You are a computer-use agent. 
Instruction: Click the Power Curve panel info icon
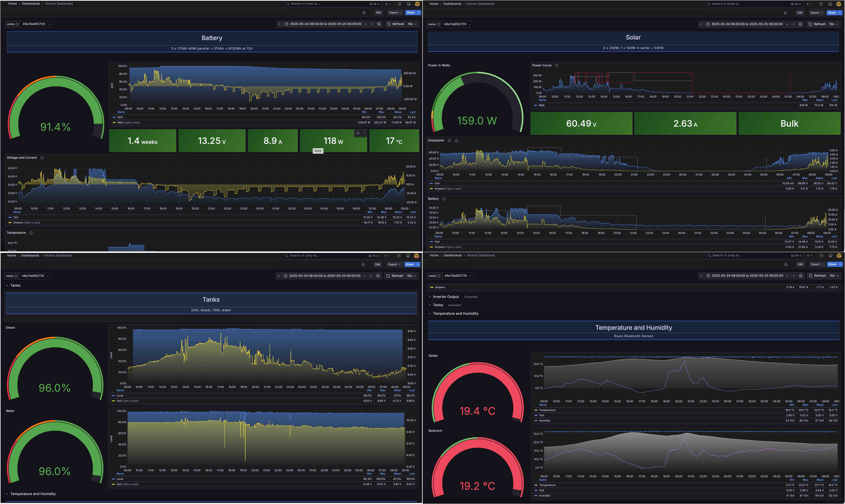557,66
